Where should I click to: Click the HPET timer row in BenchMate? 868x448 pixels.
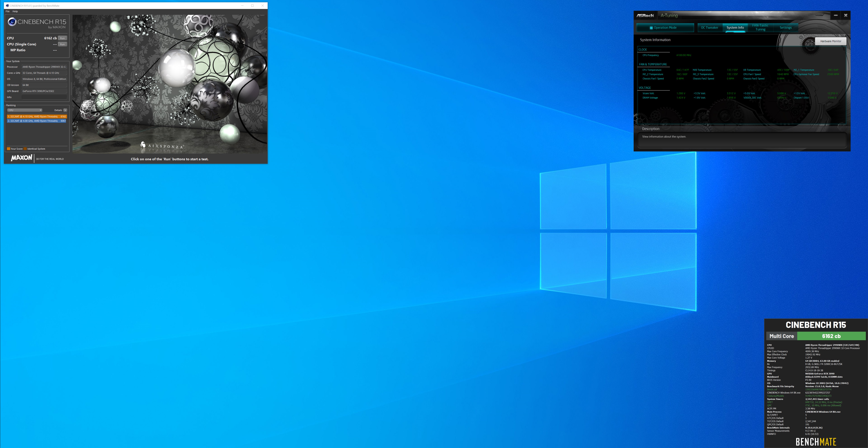pyautogui.click(x=805, y=402)
